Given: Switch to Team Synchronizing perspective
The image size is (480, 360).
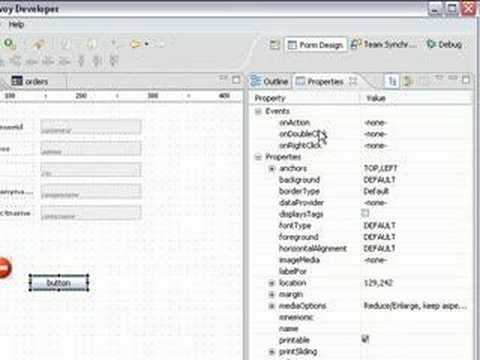Looking at the screenshot, I should [x=383, y=44].
